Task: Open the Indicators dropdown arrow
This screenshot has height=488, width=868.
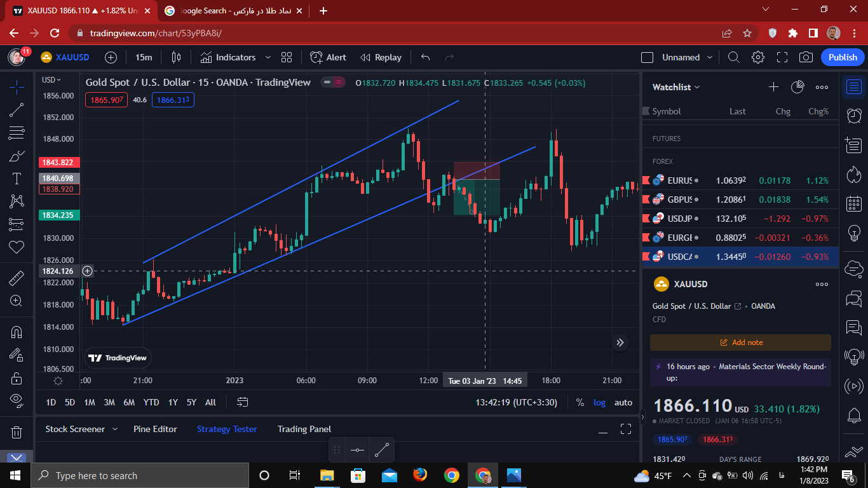Action: (268, 57)
